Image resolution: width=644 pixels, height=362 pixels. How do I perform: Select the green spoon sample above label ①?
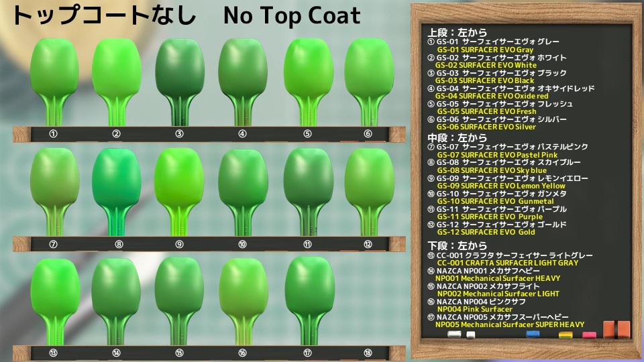click(54, 82)
